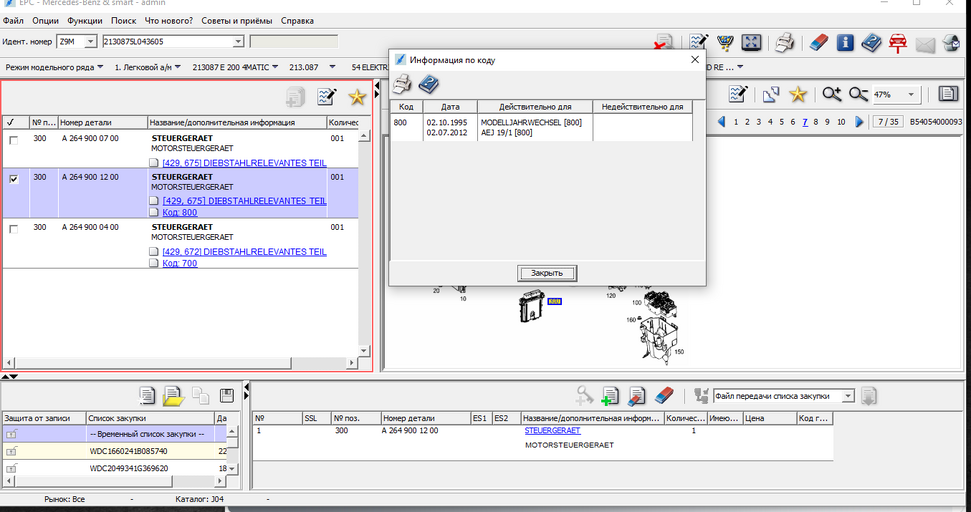The height and width of the screenshot is (512, 971).
Task: Click the checkmark column header in parts list
Action: [15, 122]
